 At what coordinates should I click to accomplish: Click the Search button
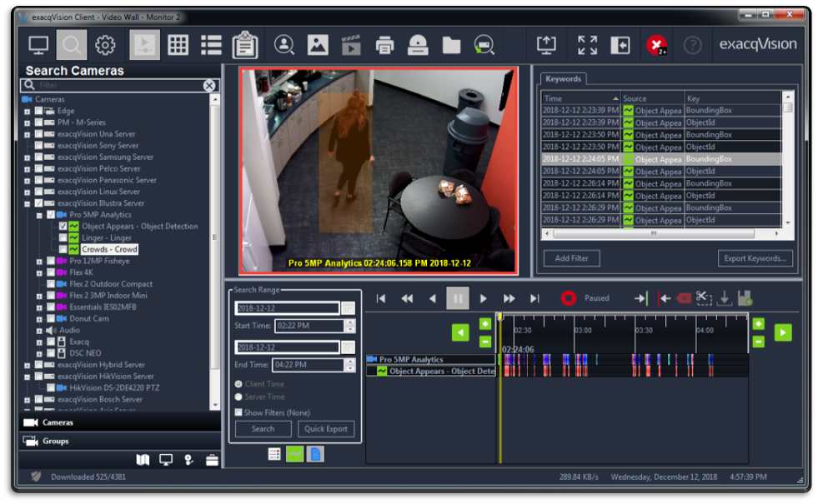(x=263, y=428)
